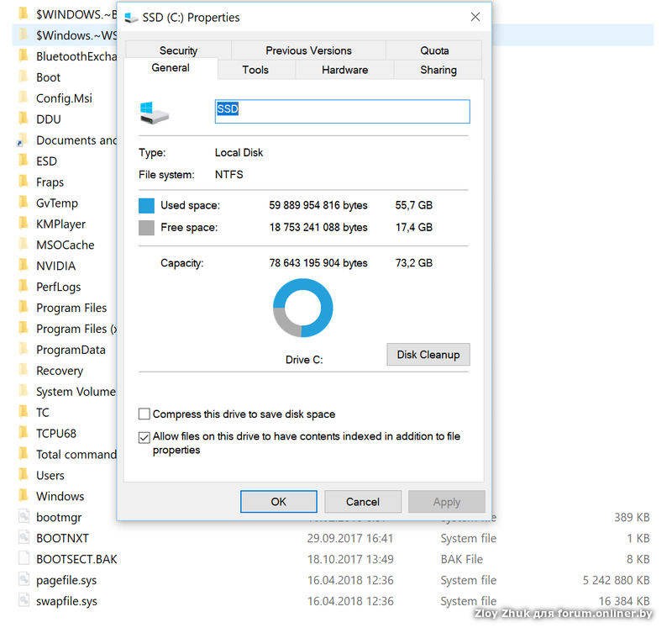The height and width of the screenshot is (633, 672).
Task: Switch to the Hardware tab
Action: 344,70
